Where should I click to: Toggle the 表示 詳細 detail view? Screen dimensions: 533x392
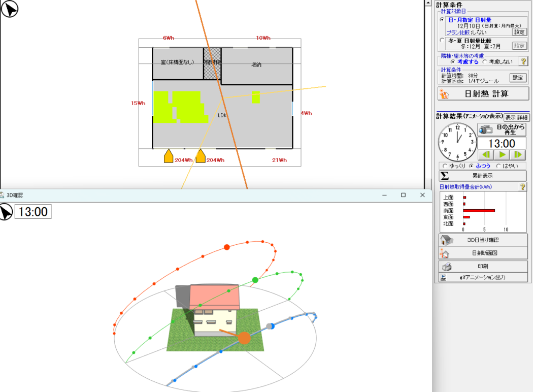(516, 117)
